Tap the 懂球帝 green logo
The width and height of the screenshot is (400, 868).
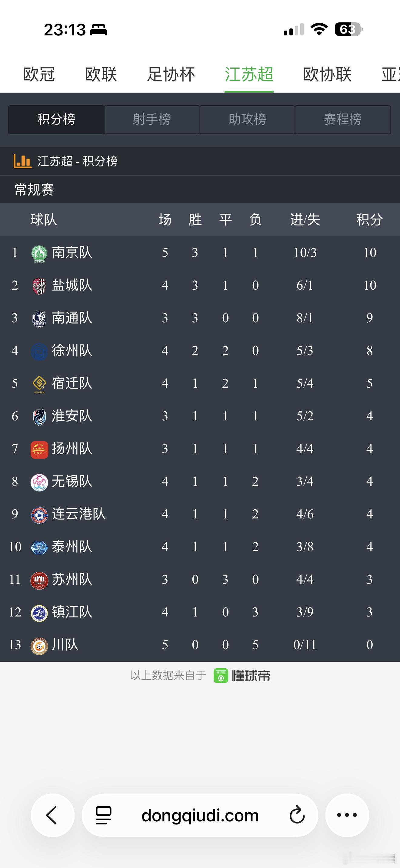tap(221, 676)
